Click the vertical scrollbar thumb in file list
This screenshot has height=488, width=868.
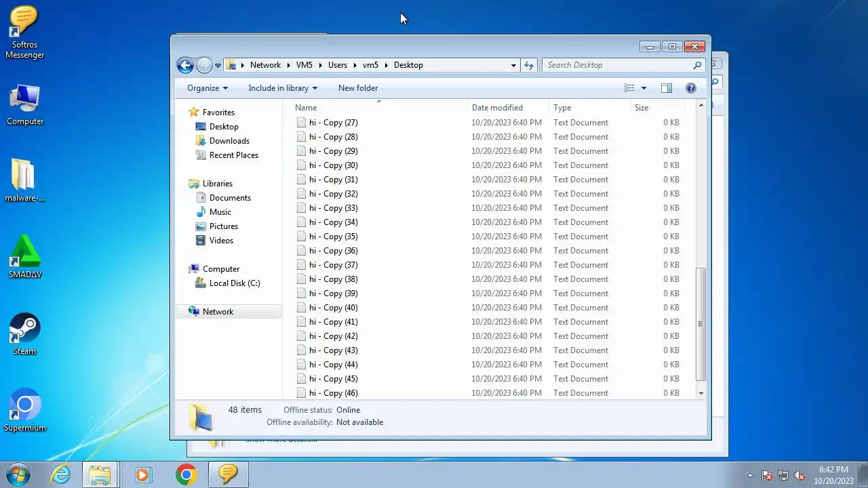point(701,323)
